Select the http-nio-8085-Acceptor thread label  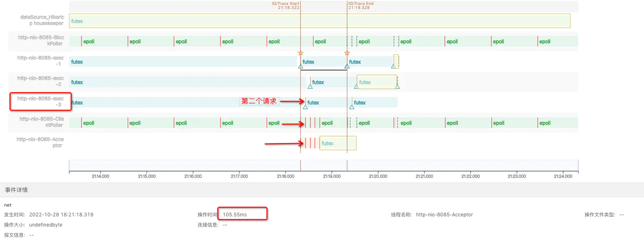pyautogui.click(x=40, y=142)
